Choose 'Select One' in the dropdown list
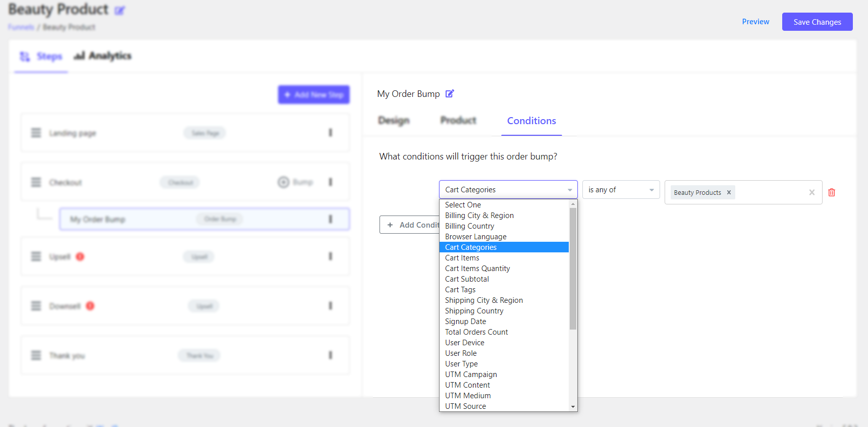868x427 pixels. pyautogui.click(x=504, y=205)
